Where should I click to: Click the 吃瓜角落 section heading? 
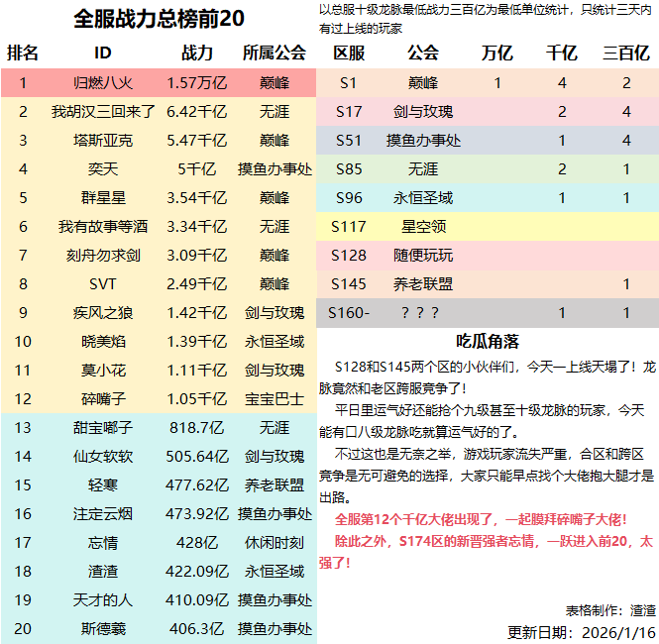coord(488,342)
